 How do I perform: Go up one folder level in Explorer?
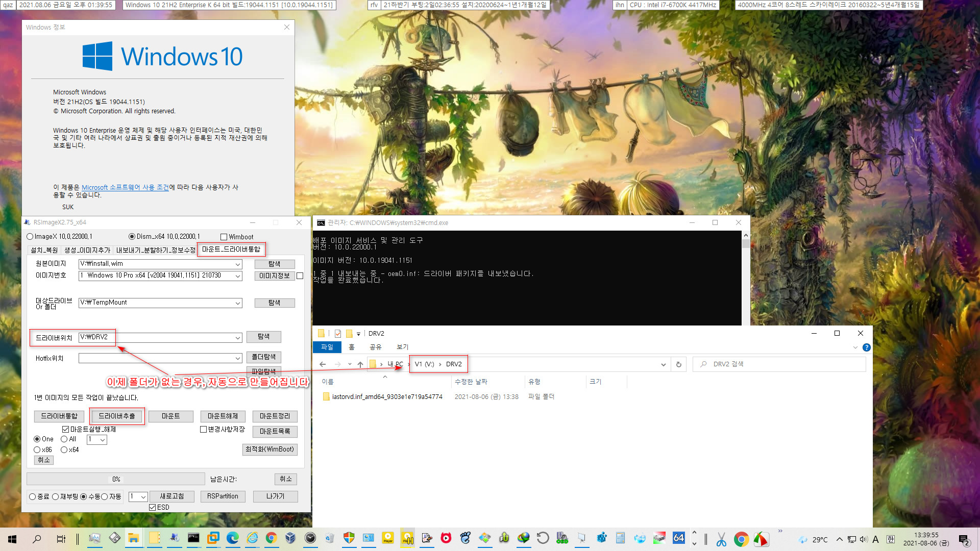(360, 364)
